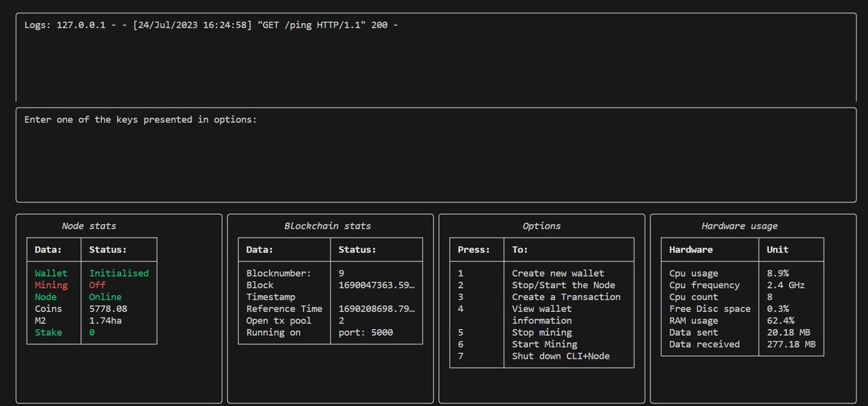
Task: Select the 'Hardware usage' panel title
Action: [740, 226]
